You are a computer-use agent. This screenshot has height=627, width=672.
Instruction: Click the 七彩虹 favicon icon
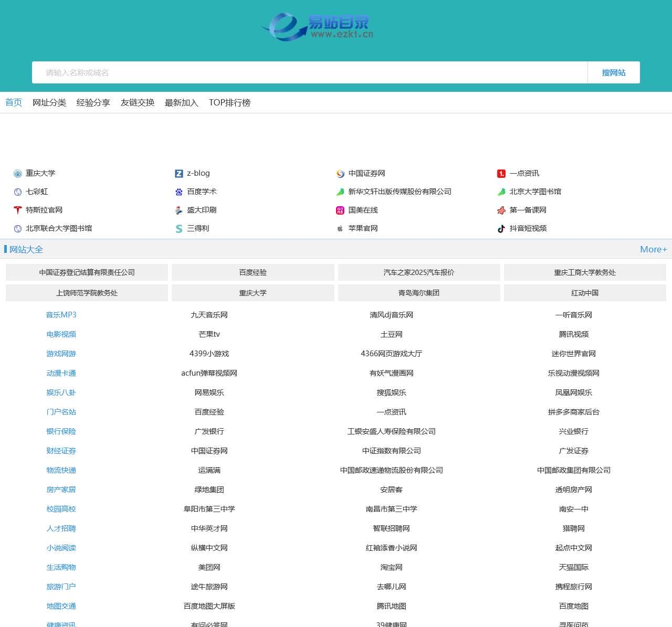(18, 192)
